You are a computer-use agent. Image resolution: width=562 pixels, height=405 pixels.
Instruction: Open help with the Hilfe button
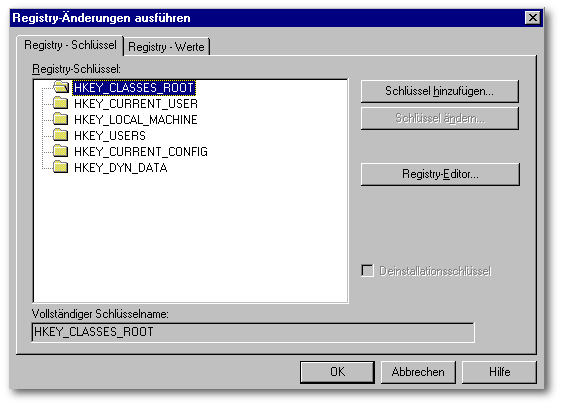point(499,372)
